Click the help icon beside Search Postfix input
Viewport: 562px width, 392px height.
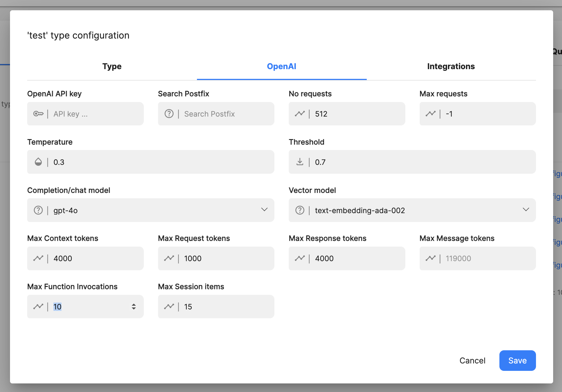pos(169,114)
